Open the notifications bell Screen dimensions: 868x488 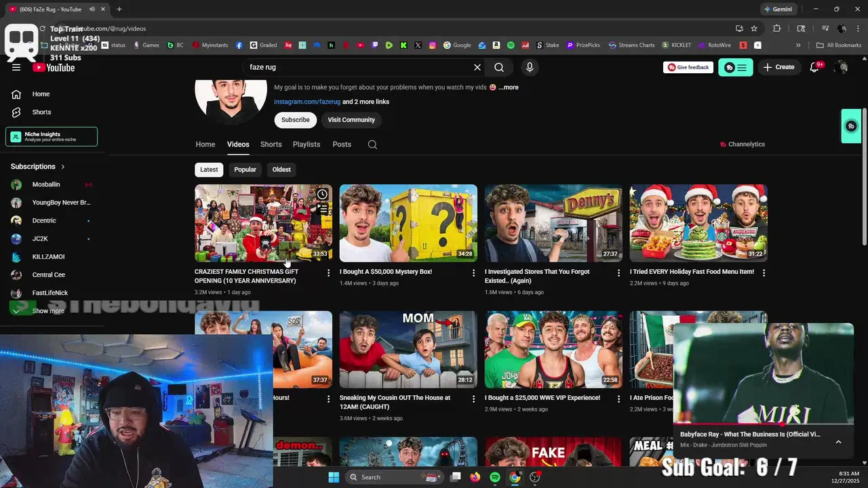815,67
